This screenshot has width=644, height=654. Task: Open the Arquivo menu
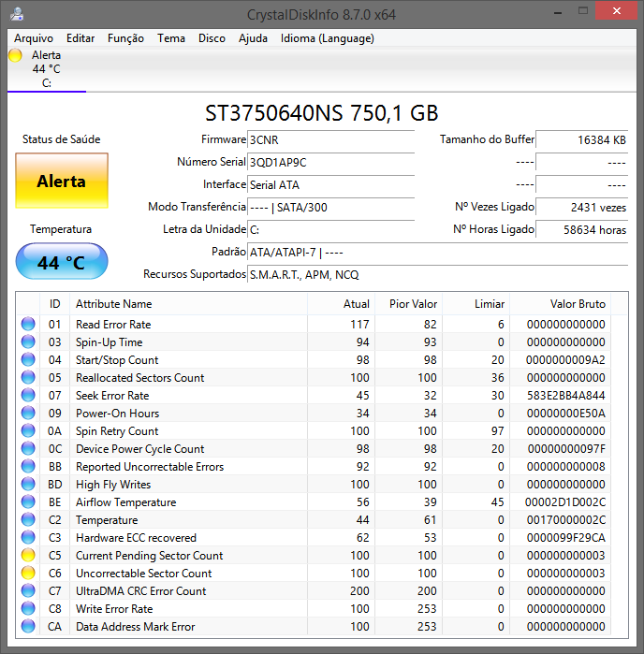34,38
